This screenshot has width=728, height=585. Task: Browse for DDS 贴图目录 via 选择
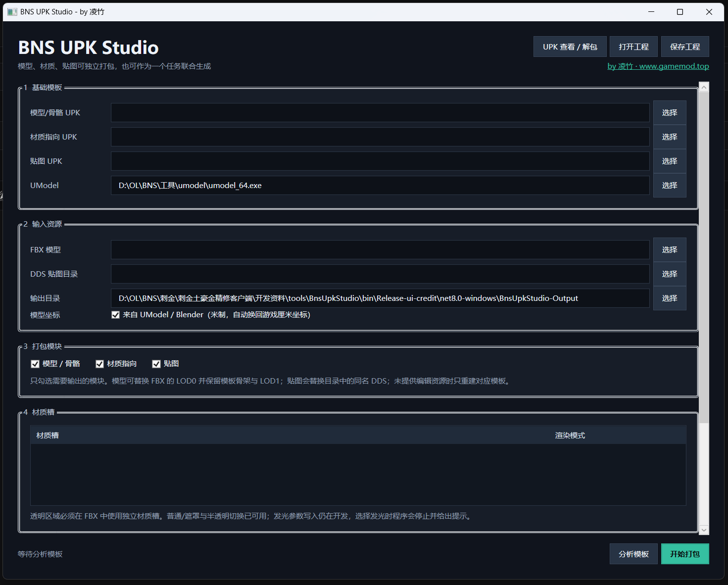(670, 274)
